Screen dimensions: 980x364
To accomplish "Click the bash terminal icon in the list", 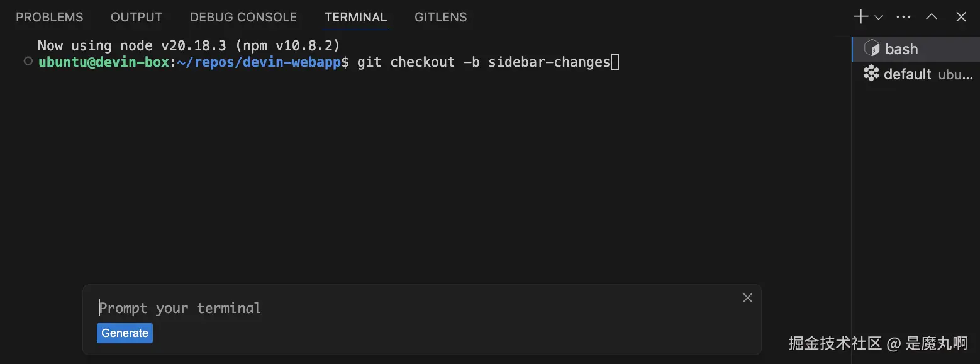I will [871, 48].
